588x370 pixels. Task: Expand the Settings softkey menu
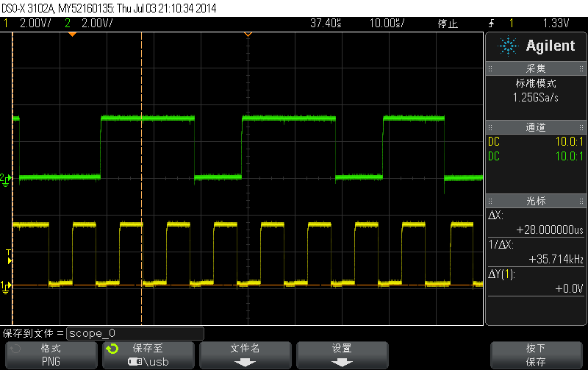[342, 355]
